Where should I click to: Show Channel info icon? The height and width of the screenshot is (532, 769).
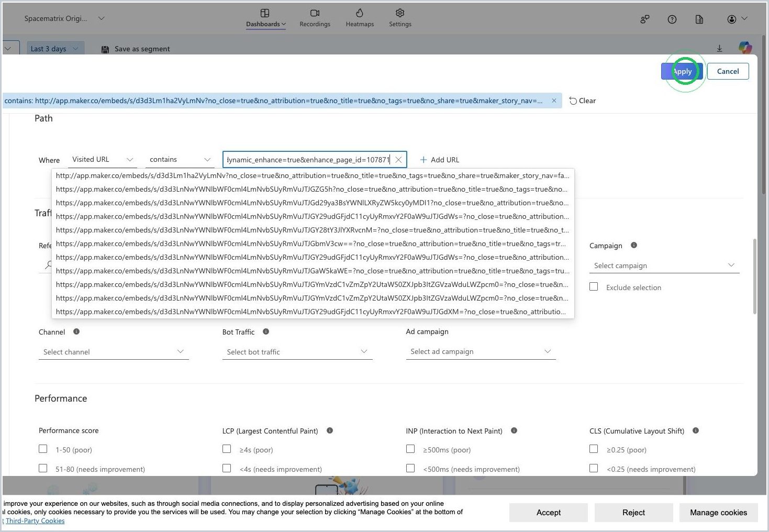(76, 331)
